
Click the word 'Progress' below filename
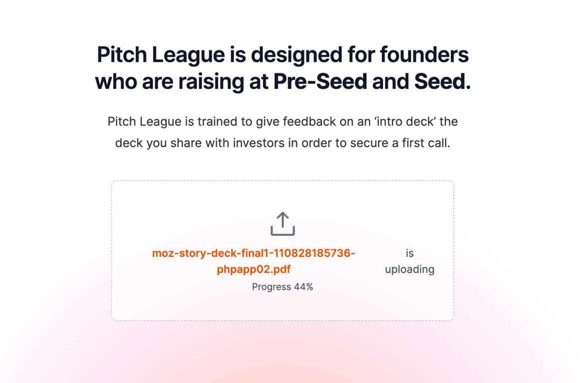pos(272,287)
